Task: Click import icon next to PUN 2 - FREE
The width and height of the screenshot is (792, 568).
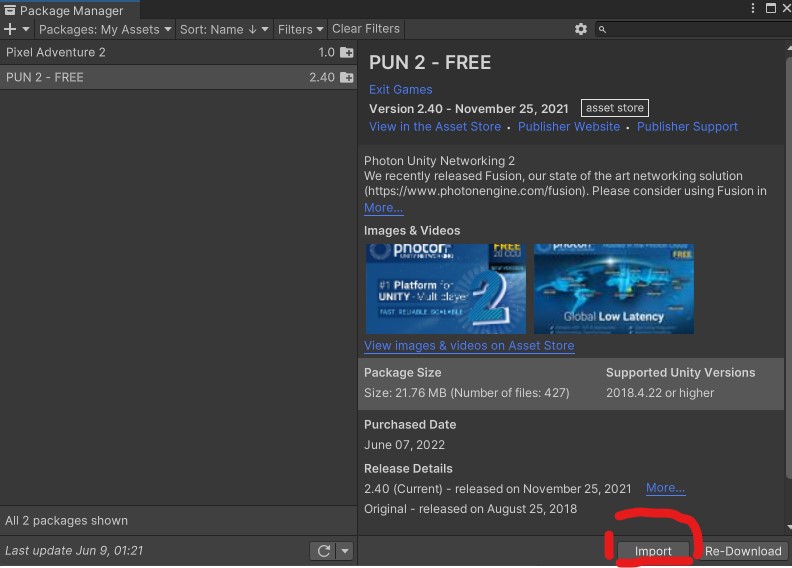Action: (346, 77)
